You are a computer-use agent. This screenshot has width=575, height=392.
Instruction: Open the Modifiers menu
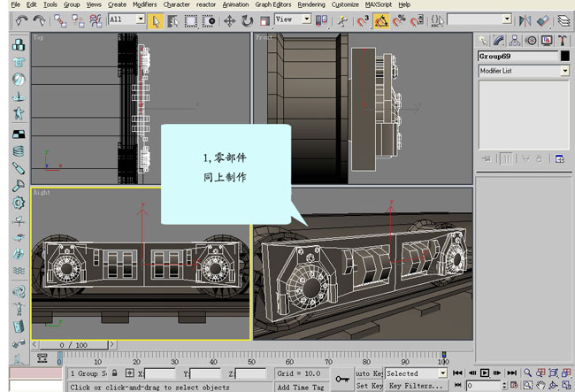[144, 4]
